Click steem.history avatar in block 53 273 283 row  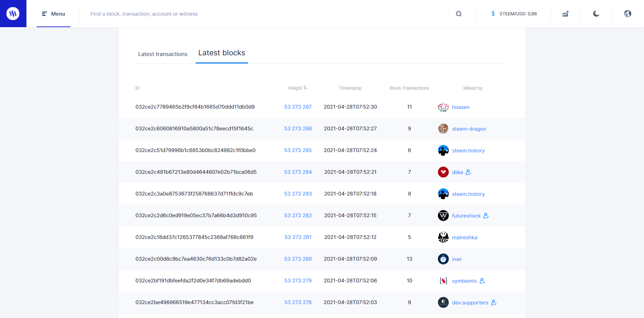443,194
